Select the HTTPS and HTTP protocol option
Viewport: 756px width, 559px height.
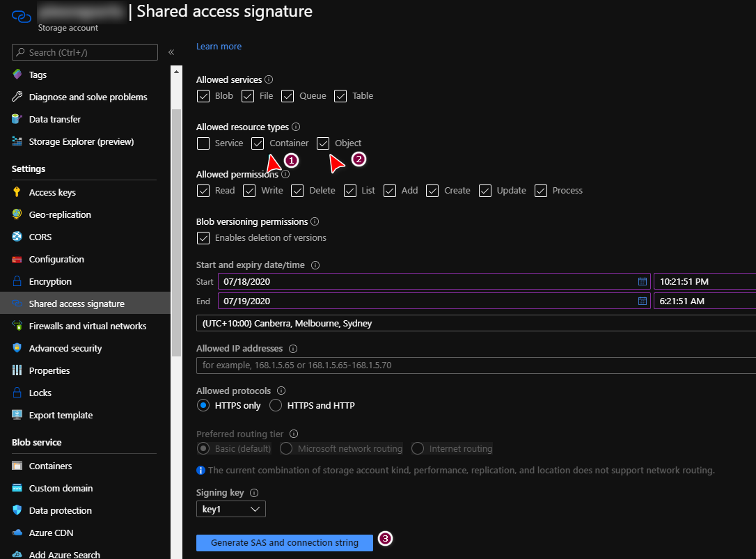pos(274,405)
